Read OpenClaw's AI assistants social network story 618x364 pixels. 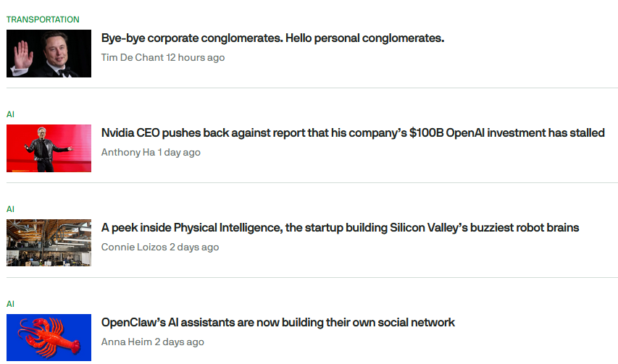pos(277,323)
